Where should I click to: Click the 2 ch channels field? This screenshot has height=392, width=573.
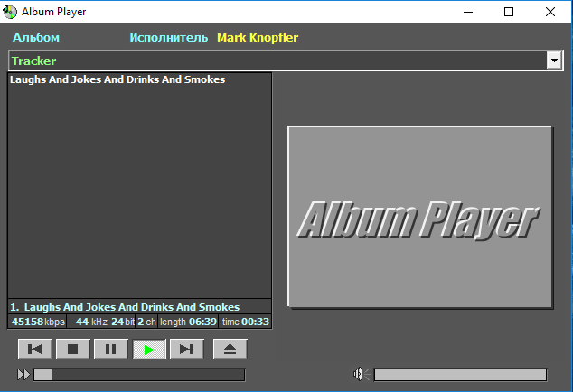[147, 322]
